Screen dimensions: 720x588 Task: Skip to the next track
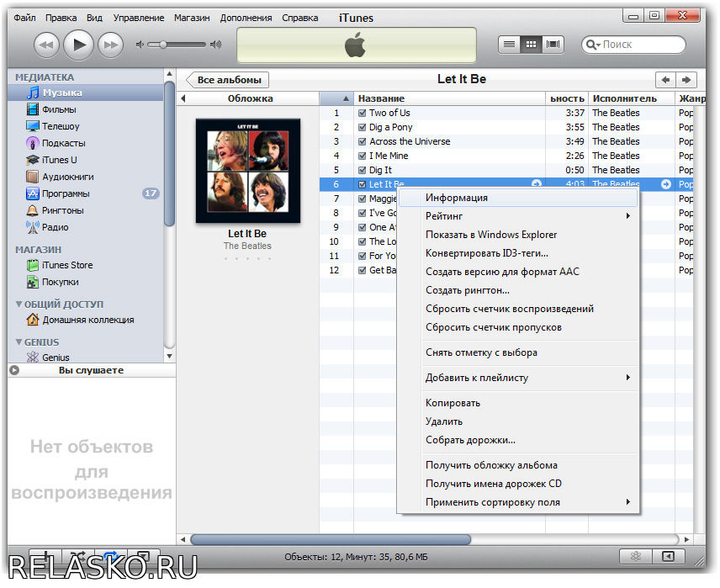click(111, 45)
